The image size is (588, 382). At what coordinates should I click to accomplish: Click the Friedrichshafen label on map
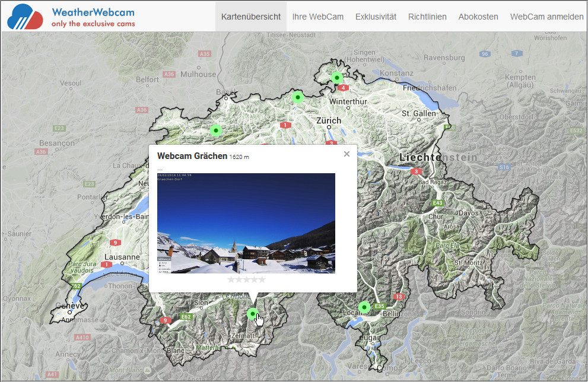point(430,88)
